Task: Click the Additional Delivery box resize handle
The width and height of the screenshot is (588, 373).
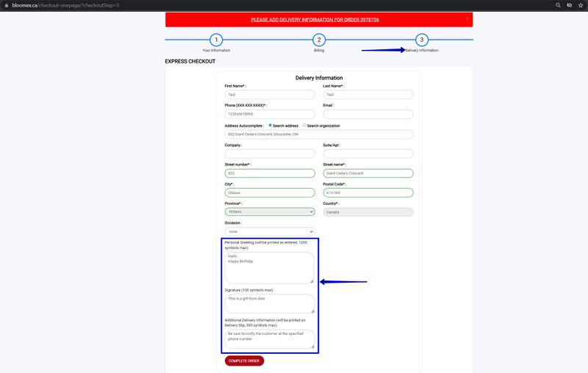Action: (312, 347)
